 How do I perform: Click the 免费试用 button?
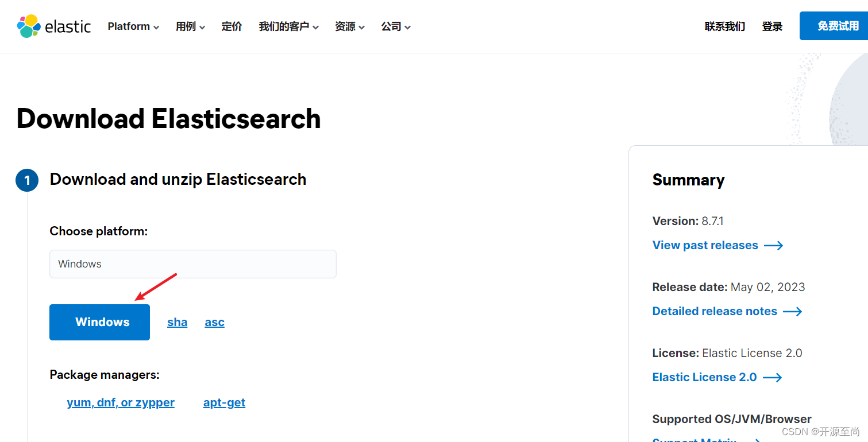(x=834, y=26)
